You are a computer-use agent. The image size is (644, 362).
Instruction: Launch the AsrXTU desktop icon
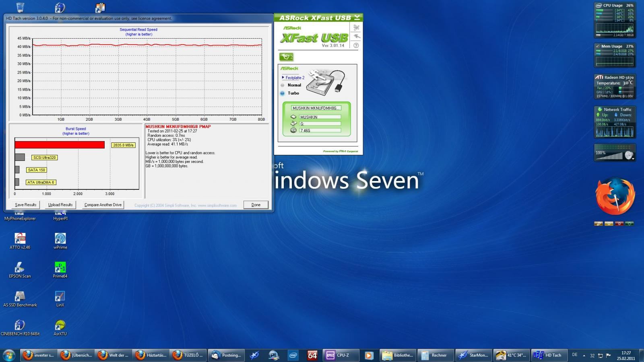click(60, 328)
